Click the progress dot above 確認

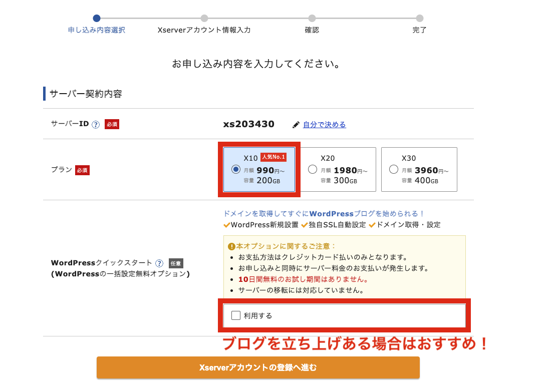(x=312, y=18)
